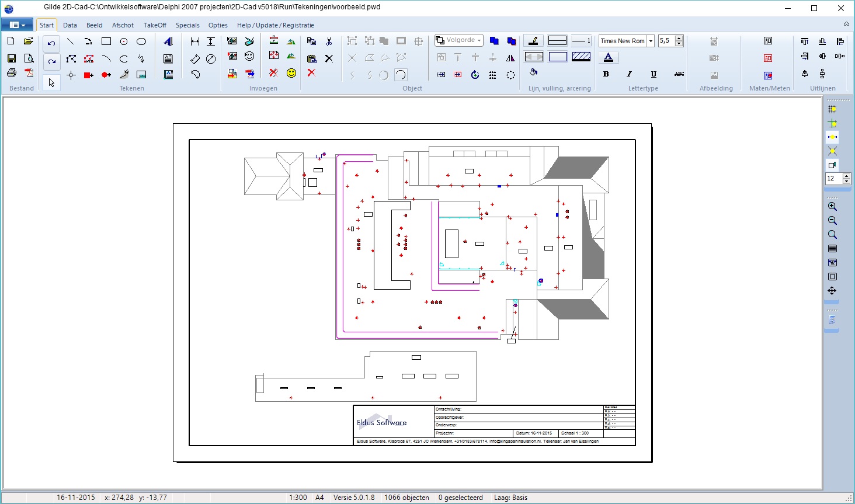Open the blue application menu dropdown
This screenshot has height=504, width=855.
pos(18,25)
